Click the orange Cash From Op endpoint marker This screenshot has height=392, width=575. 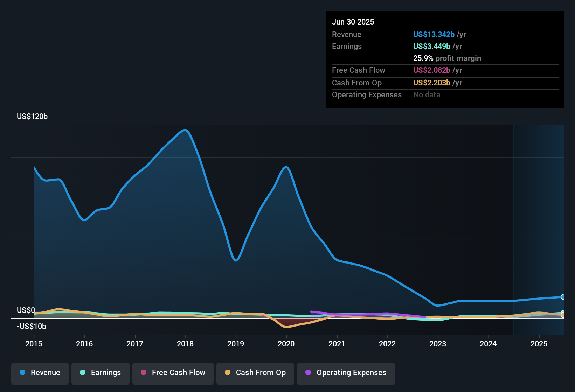[563, 315]
